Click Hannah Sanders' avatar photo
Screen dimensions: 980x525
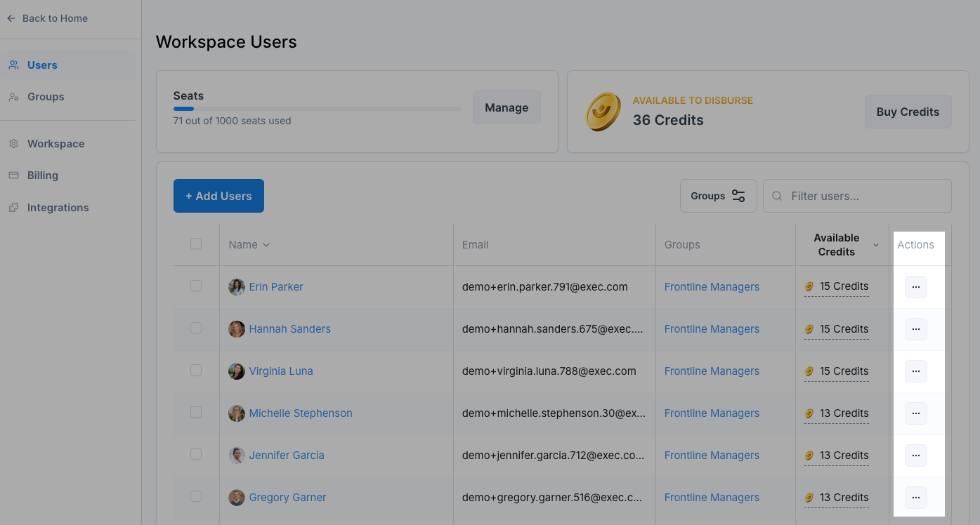pos(237,329)
